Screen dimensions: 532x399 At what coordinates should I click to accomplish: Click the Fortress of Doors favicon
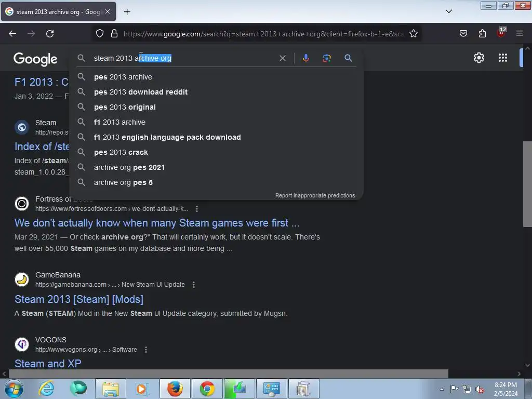tap(22, 204)
